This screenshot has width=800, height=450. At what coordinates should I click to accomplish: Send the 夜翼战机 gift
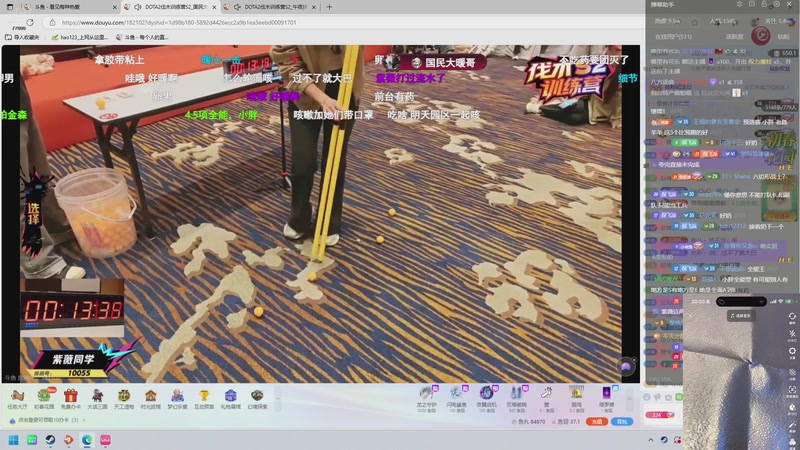tap(486, 398)
